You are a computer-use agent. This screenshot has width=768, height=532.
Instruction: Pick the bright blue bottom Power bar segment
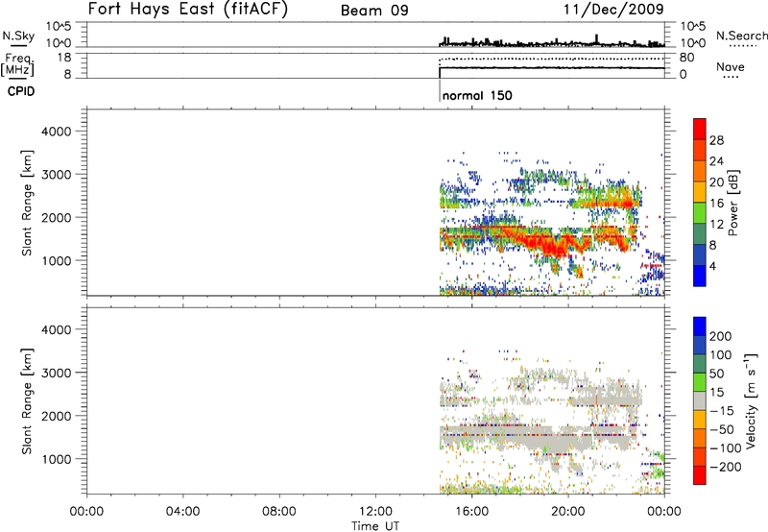click(700, 276)
